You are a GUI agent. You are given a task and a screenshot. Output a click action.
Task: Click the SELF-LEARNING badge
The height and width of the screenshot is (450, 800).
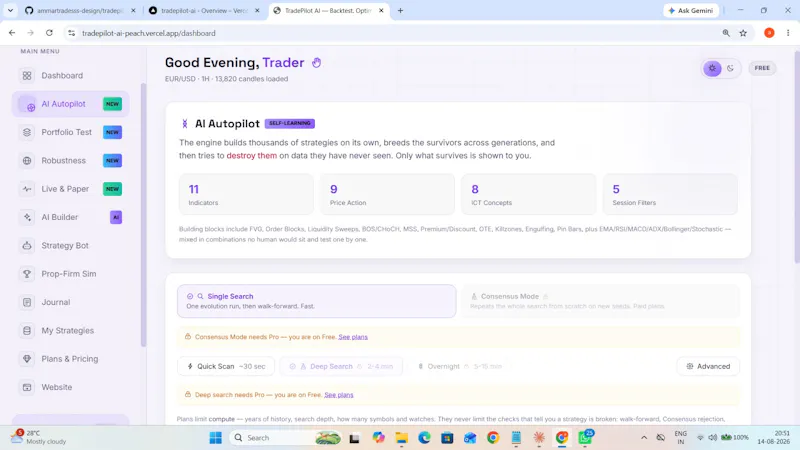pos(290,123)
